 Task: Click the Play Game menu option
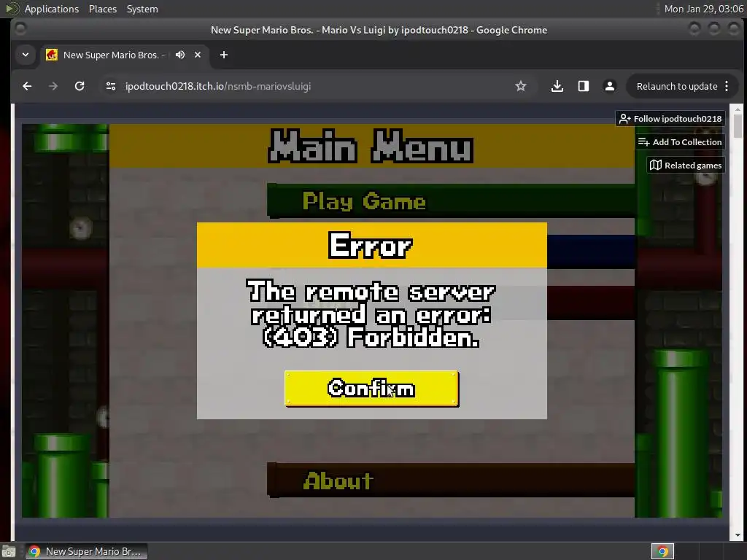[451, 201]
